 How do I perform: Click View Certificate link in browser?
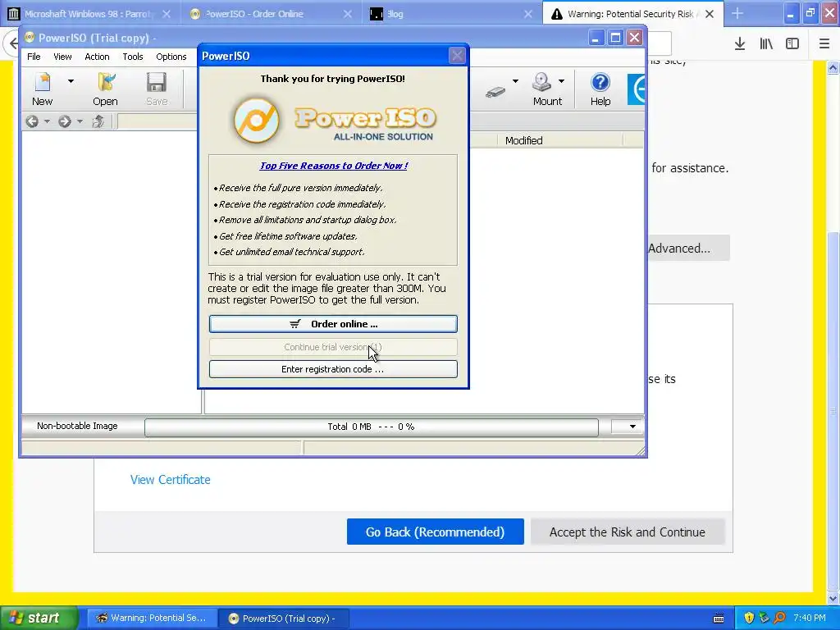pyautogui.click(x=171, y=480)
